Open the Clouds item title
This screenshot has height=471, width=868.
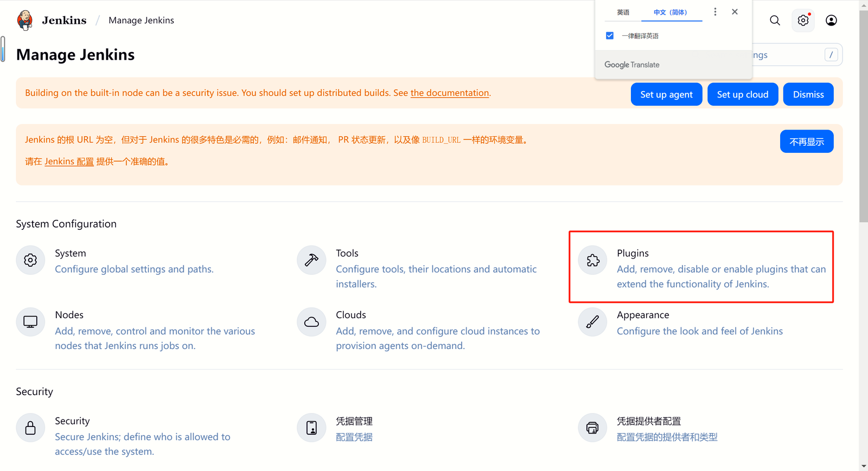coord(351,315)
